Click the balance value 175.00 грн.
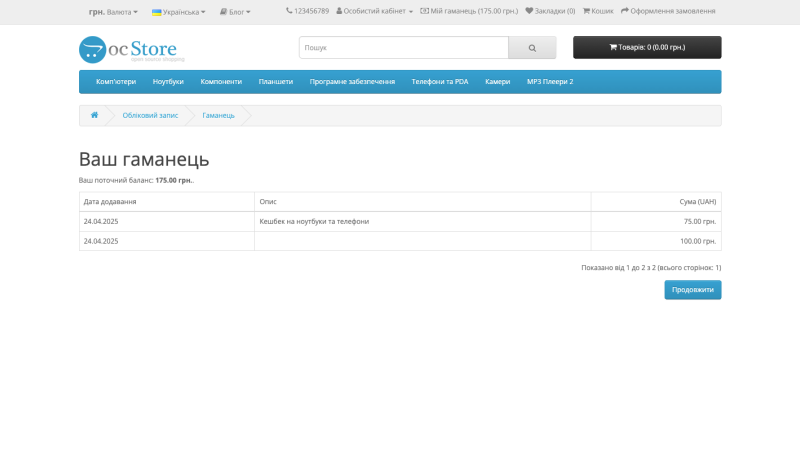Viewport: 800px width, 450px height. (x=173, y=180)
